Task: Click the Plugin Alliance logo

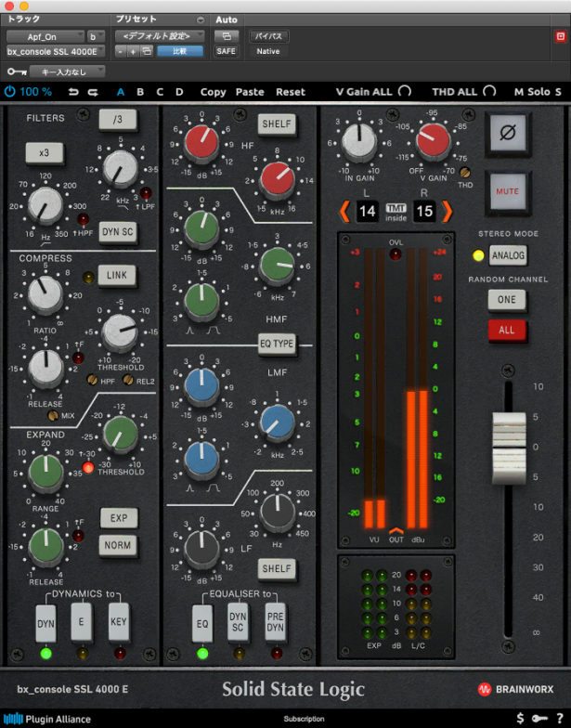Action: pos(46,719)
